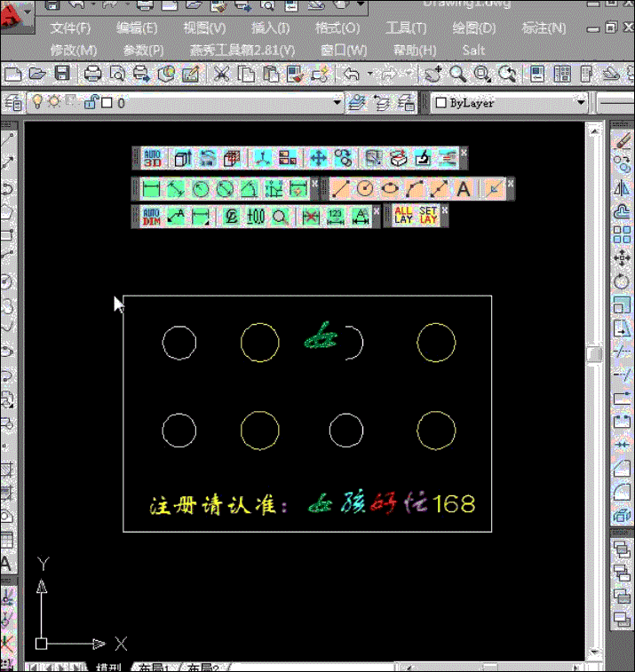The image size is (635, 672).
Task: Click the ALL LAY button
Action: (x=403, y=215)
